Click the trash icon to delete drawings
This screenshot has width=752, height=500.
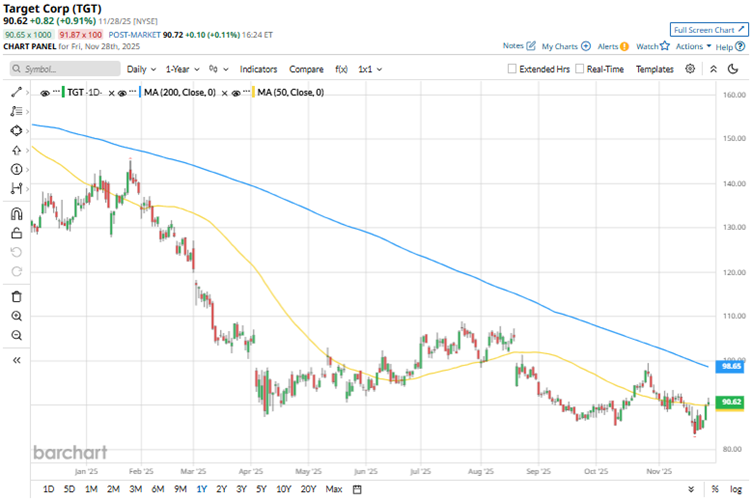[x=17, y=296]
